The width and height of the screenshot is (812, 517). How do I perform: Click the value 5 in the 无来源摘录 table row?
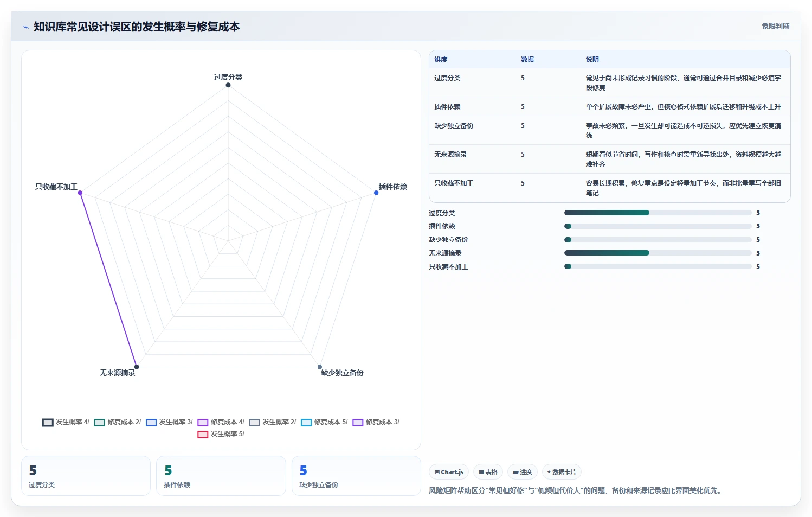(523, 155)
